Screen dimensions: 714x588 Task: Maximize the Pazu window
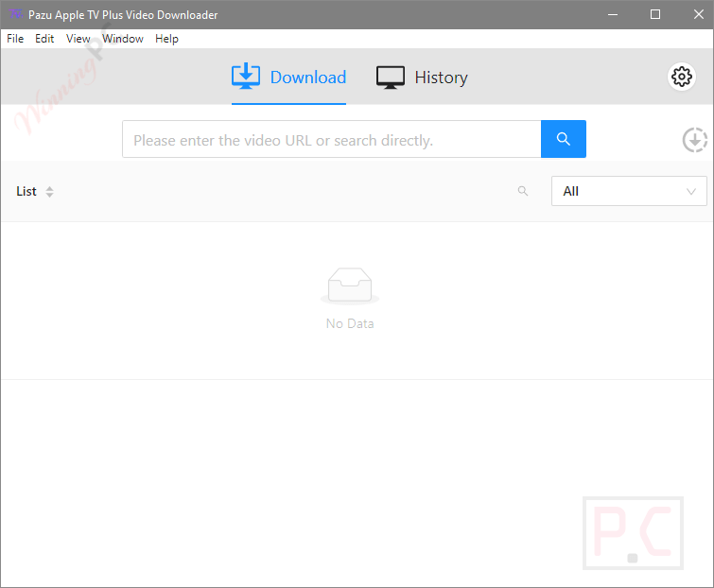pos(655,14)
